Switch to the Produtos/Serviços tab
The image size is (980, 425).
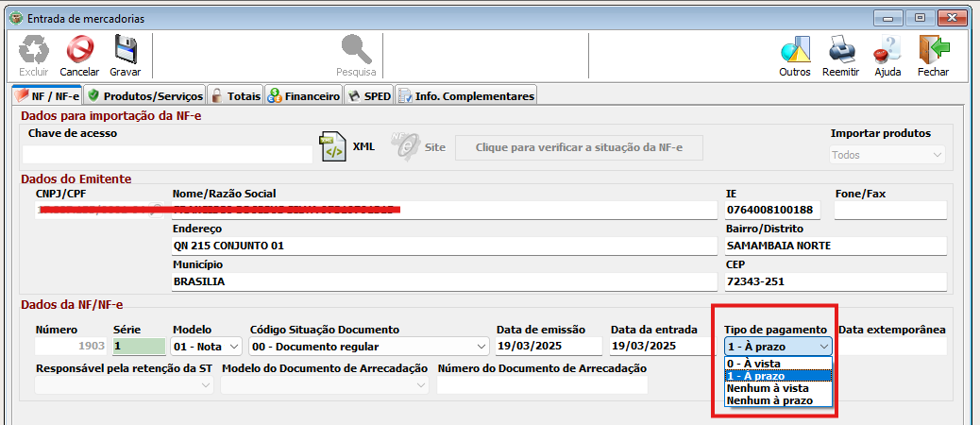144,95
